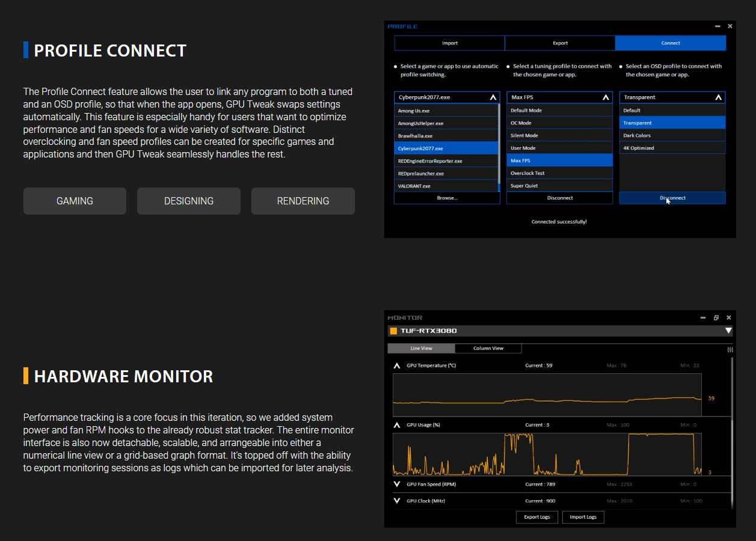Image resolution: width=756 pixels, height=541 pixels.
Task: Select Brawlhalla.exe in the app list
Action: tap(446, 136)
